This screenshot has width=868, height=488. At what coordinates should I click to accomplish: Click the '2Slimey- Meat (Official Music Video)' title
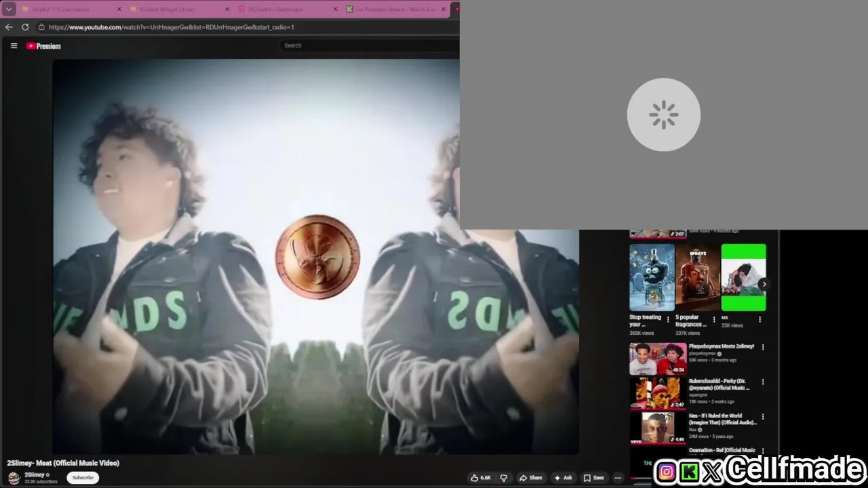coord(63,463)
